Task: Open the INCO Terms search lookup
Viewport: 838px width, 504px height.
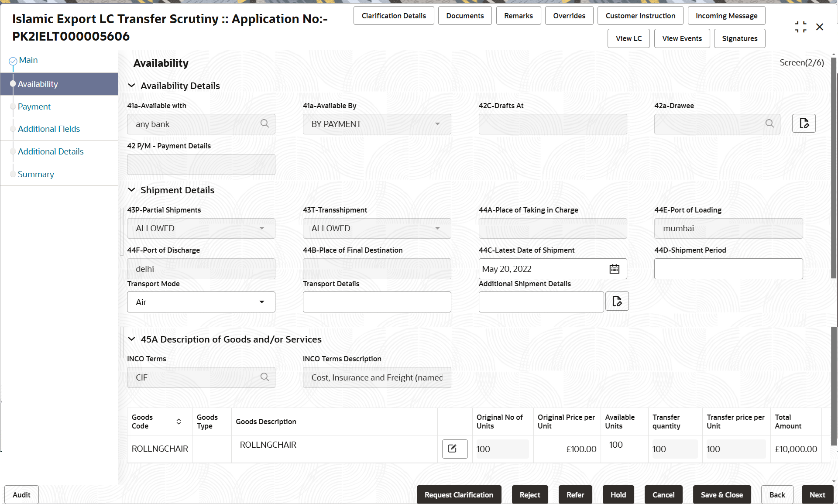Action: tap(265, 377)
